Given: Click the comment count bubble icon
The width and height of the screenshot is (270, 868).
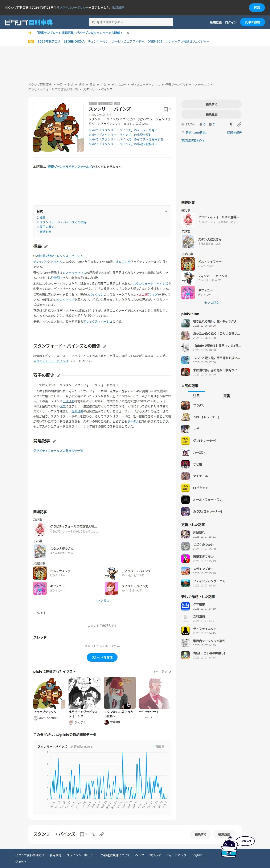Looking at the screenshot, I should click(x=201, y=124).
